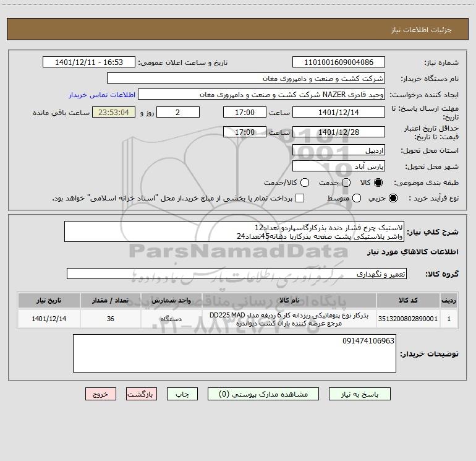Click row number 1 cell
The height and width of the screenshot is (461, 476).
coord(449,319)
